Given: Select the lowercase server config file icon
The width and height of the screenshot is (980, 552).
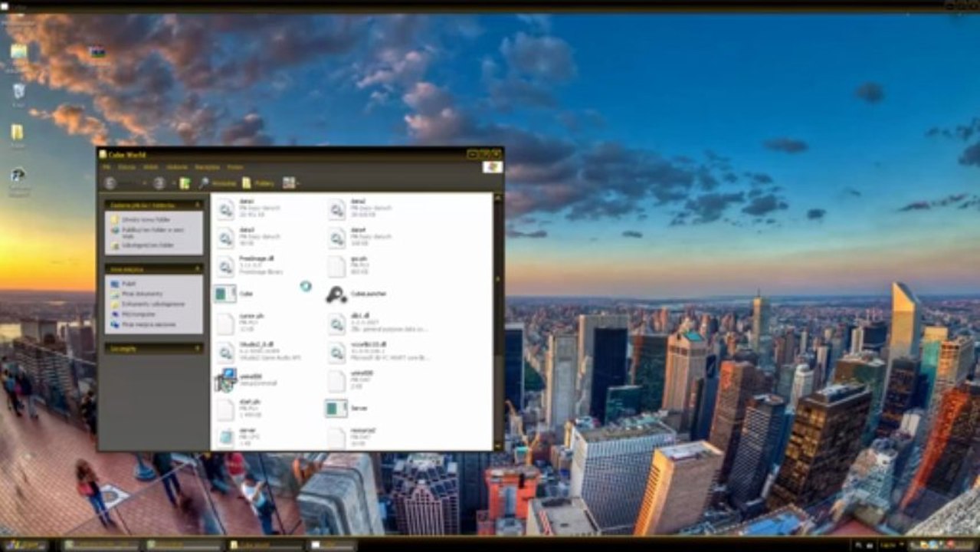Looking at the screenshot, I should (x=225, y=438).
